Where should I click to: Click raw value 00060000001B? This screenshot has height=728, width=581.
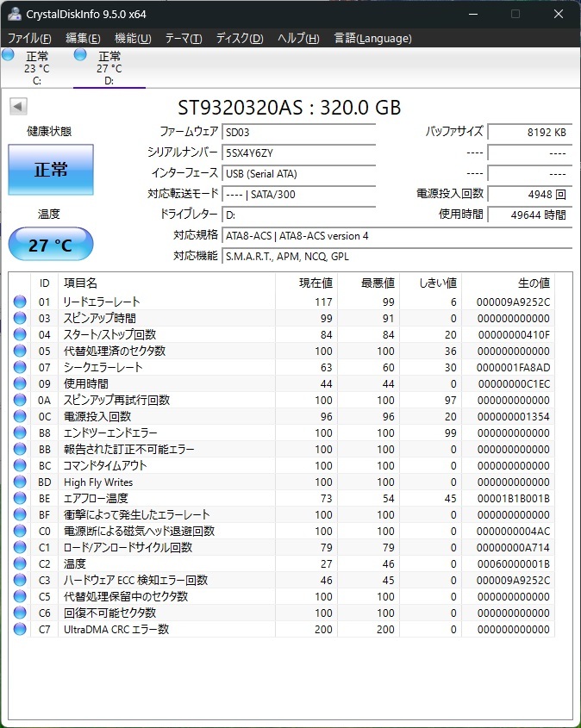(513, 563)
